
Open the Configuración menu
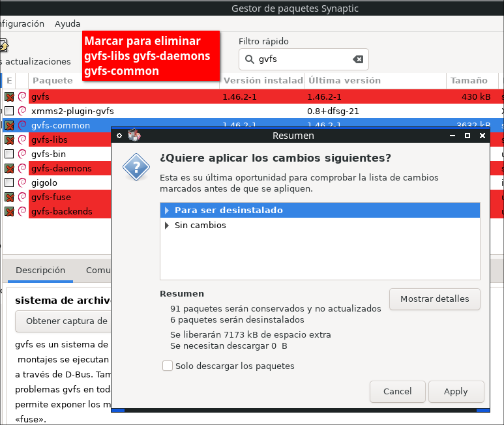pos(22,23)
